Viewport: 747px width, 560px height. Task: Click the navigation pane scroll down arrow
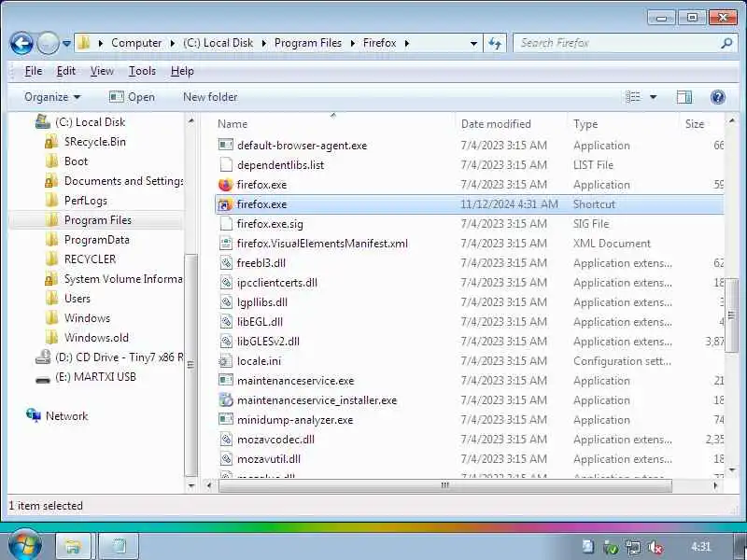[x=191, y=485]
